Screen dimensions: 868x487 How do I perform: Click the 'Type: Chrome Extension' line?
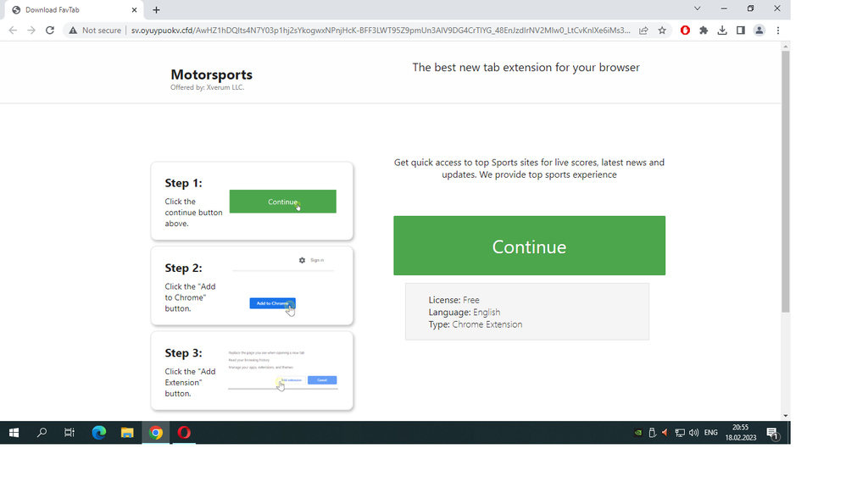click(476, 324)
